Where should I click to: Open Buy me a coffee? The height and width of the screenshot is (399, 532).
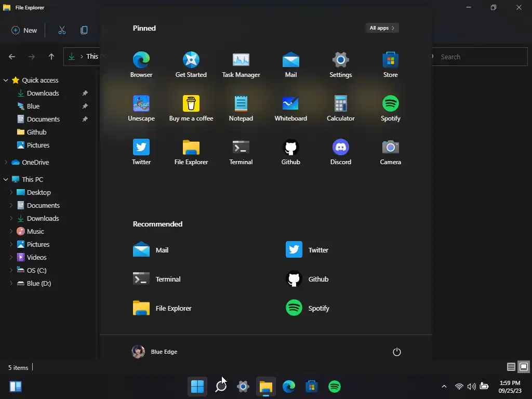(x=191, y=109)
